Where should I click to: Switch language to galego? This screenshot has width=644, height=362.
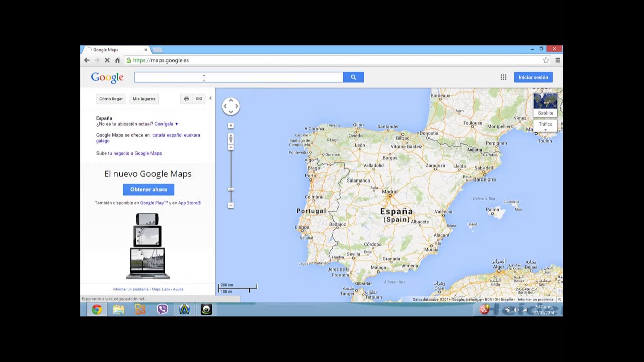pyautogui.click(x=103, y=141)
